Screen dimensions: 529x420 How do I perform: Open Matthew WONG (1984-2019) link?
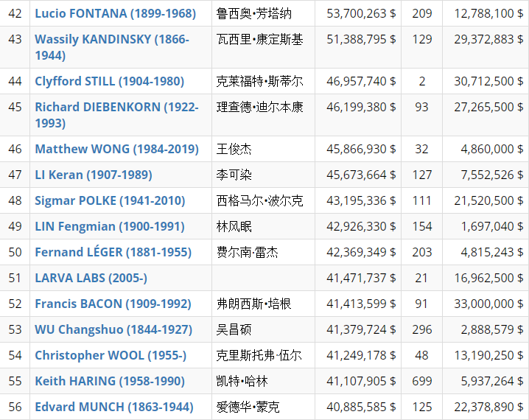click(116, 149)
